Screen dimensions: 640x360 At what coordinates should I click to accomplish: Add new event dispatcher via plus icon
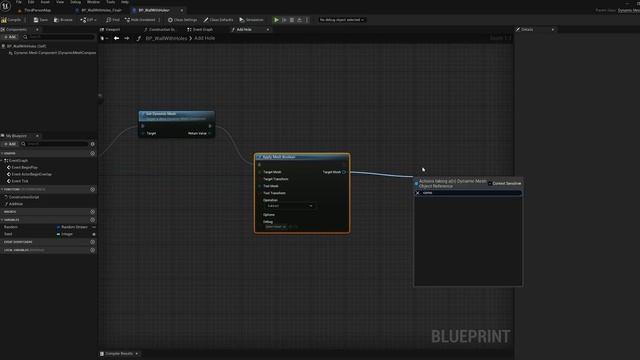tap(93, 242)
